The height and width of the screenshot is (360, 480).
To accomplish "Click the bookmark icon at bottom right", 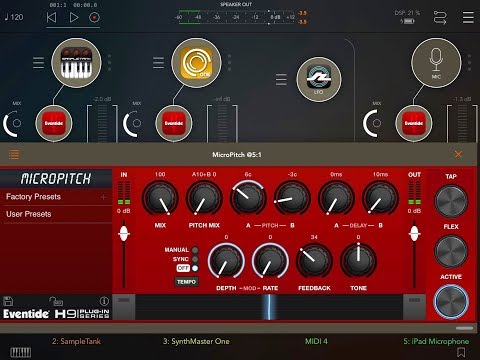I will 461,352.
